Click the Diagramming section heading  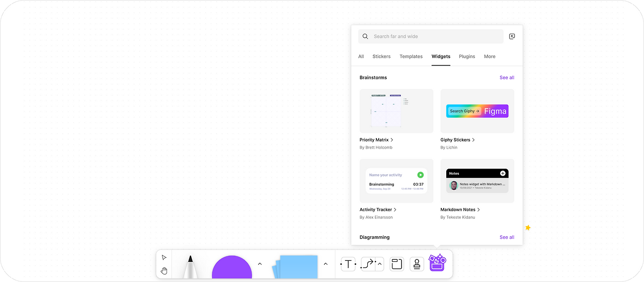click(375, 237)
